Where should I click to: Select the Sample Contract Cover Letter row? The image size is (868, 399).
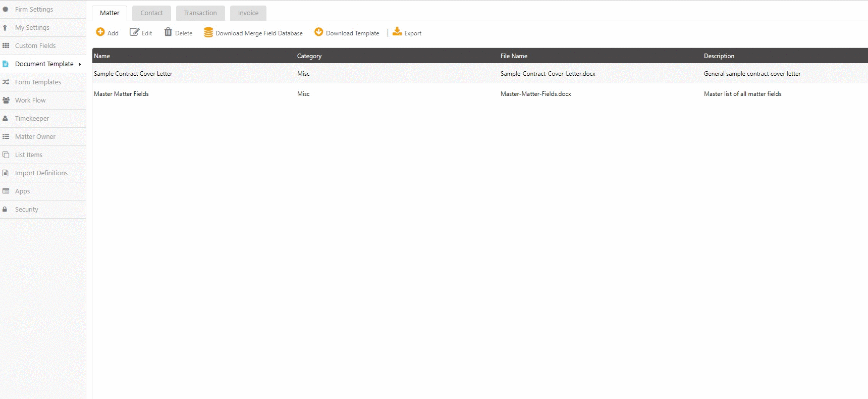click(x=133, y=74)
